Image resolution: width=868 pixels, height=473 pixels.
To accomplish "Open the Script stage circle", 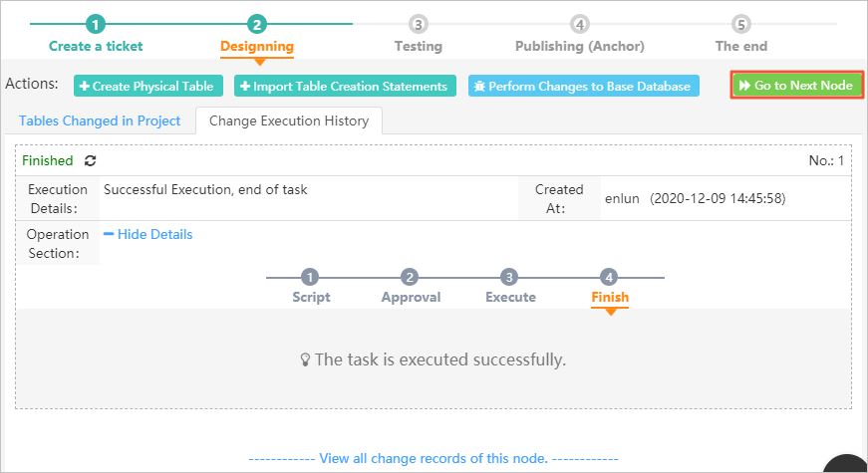I will 310,277.
